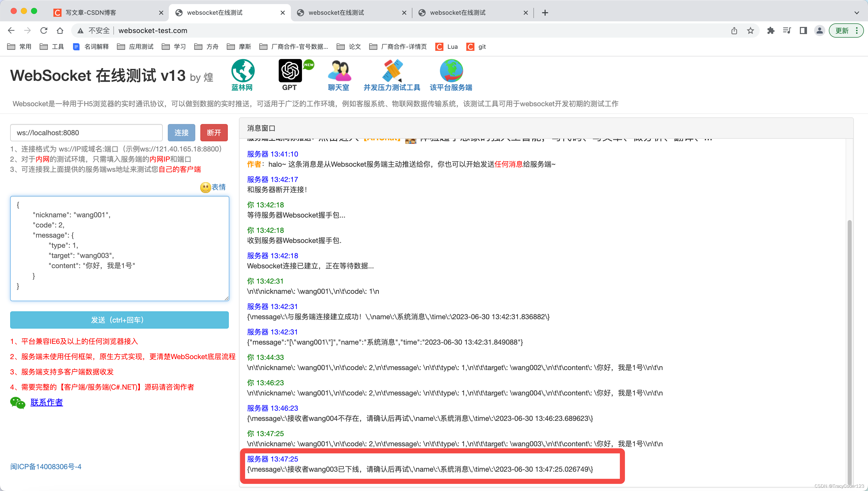Open the 联系作者 link
The width and height of the screenshot is (868, 491).
tap(47, 402)
